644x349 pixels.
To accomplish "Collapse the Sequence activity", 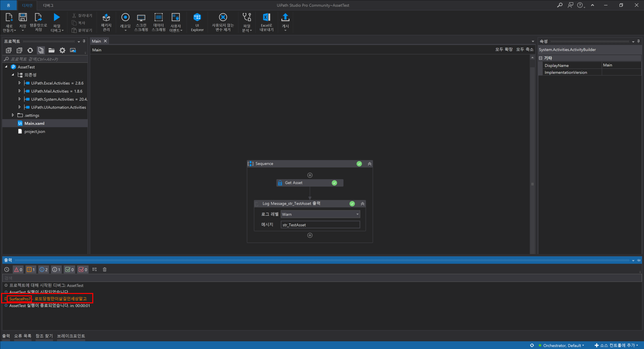I will pos(370,164).
